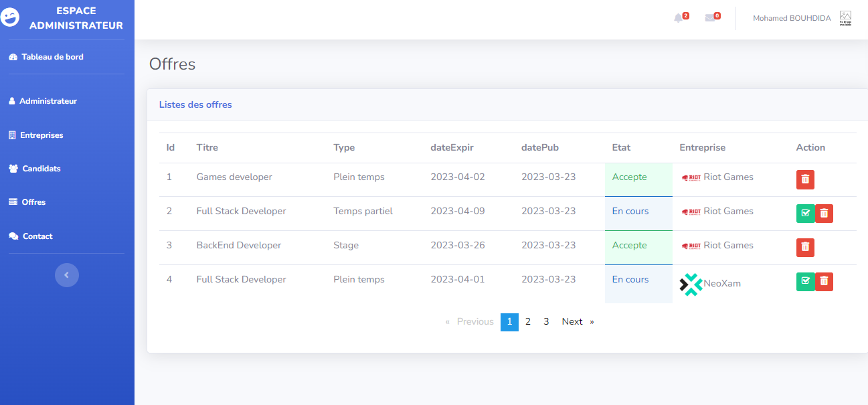Collapse the sidebar with chevron button
The width and height of the screenshot is (868, 405).
[67, 275]
